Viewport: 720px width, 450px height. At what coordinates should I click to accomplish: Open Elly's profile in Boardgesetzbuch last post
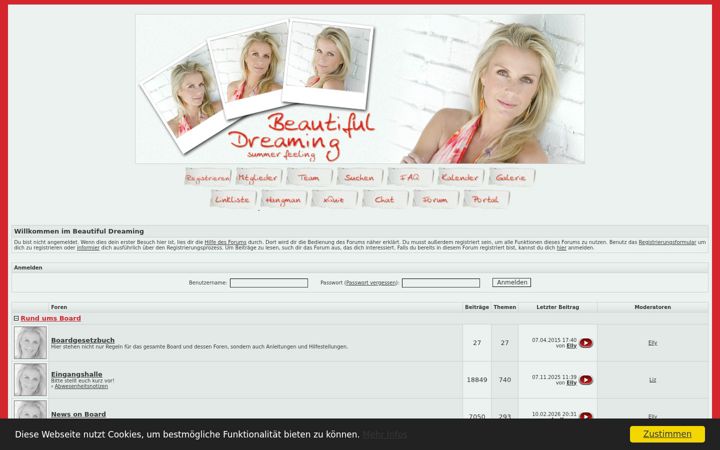[x=571, y=346]
